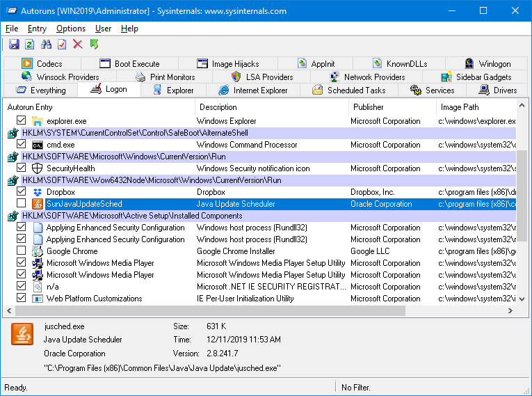The width and height of the screenshot is (532, 396).
Task: Open the Help menu
Action: (129, 29)
